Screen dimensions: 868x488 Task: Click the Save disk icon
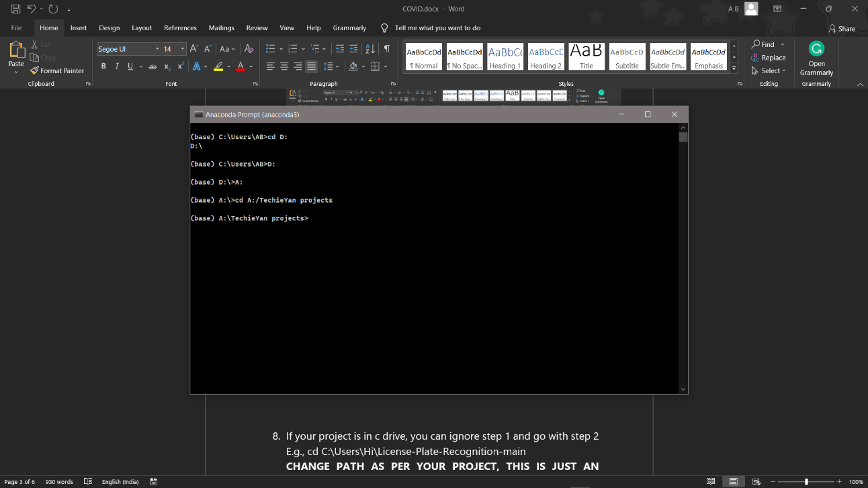pos(15,9)
